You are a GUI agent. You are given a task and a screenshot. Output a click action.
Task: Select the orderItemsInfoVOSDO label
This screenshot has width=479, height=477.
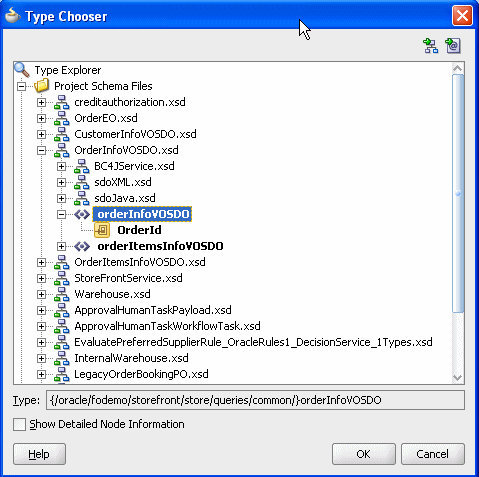pos(160,246)
